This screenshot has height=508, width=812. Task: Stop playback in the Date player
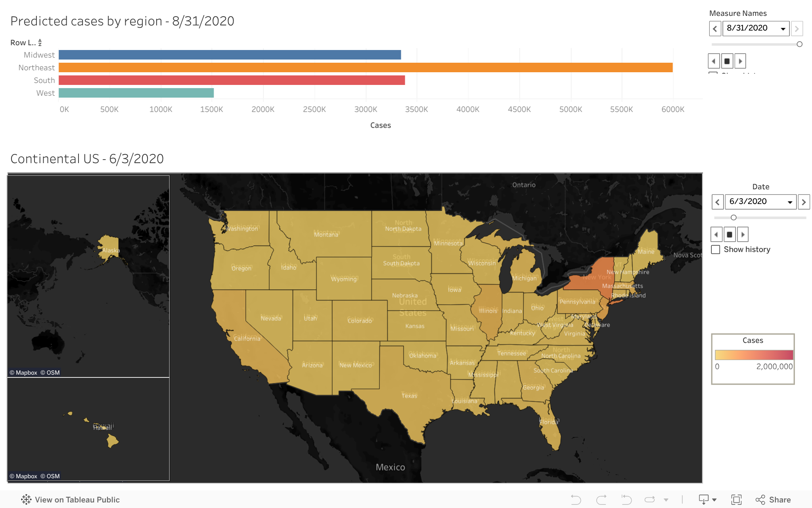tap(730, 235)
